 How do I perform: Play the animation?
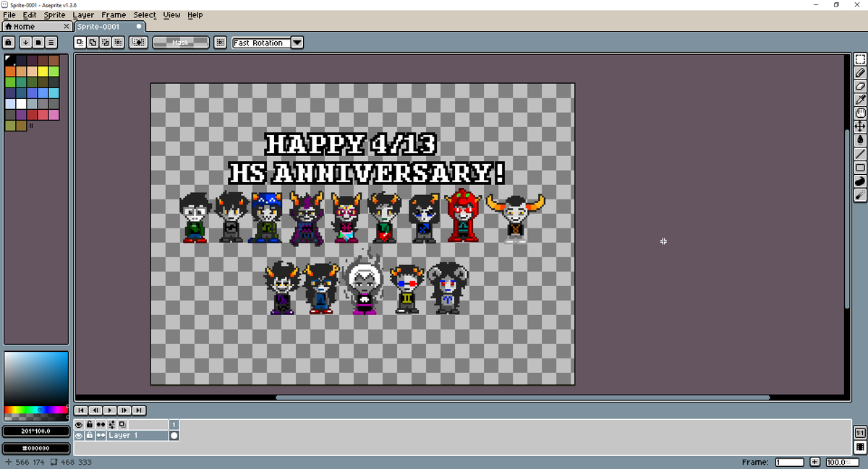tap(111, 410)
